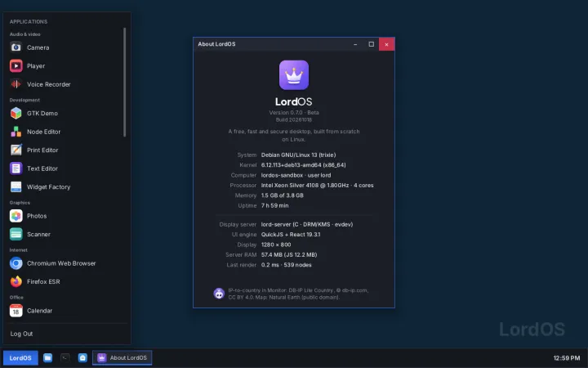Click the Graphics category header

click(20, 203)
